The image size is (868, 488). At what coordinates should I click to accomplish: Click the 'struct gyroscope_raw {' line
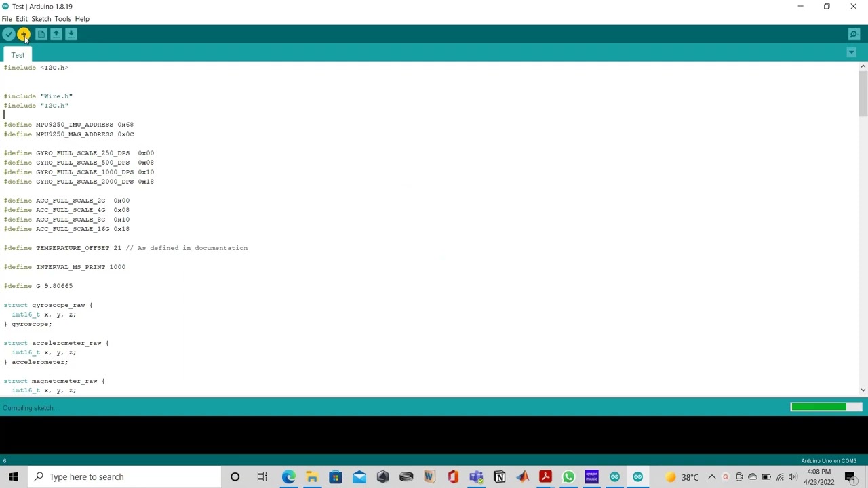coord(48,305)
